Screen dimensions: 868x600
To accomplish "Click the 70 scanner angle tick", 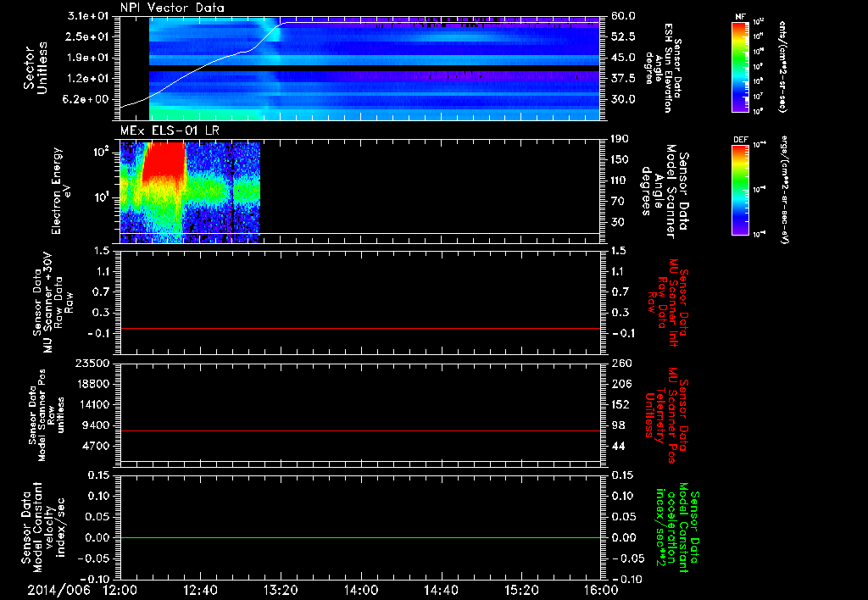I will (x=618, y=202).
